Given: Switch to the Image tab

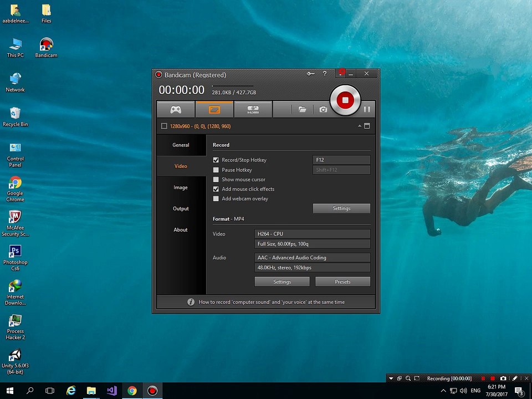Looking at the screenshot, I should click(181, 187).
